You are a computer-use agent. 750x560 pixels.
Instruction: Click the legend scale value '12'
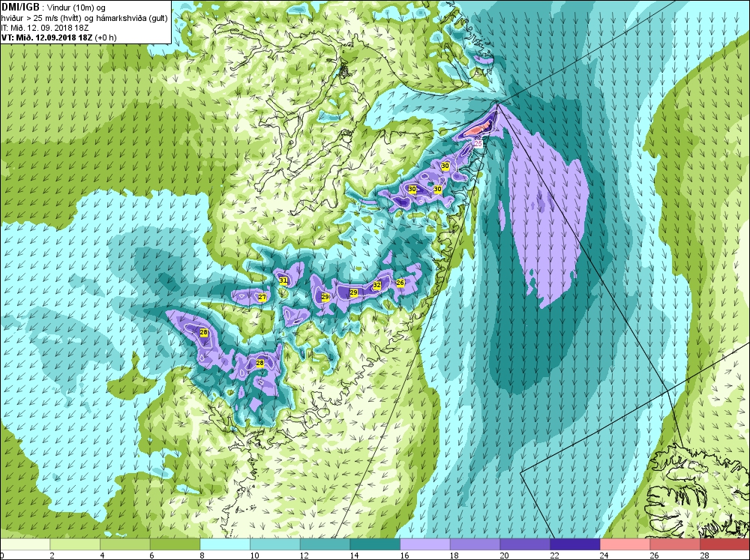click(304, 556)
